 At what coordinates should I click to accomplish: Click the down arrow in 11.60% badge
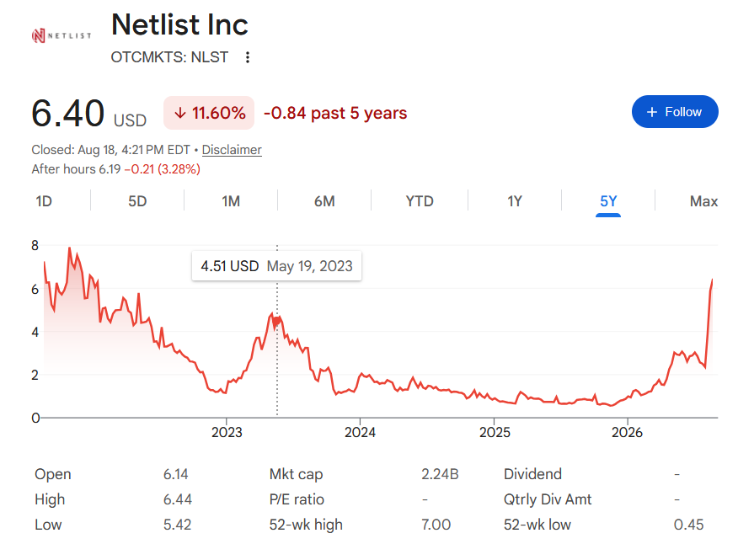tap(179, 113)
